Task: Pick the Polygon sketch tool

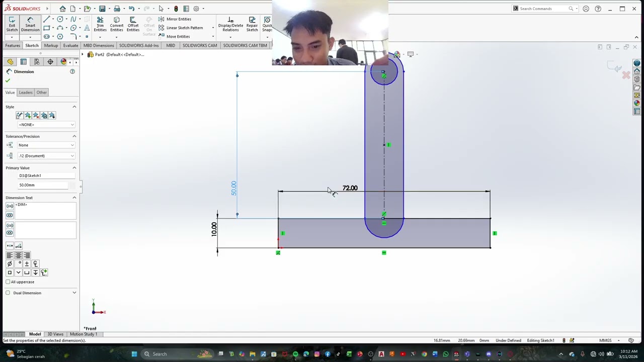Action: click(60, 37)
